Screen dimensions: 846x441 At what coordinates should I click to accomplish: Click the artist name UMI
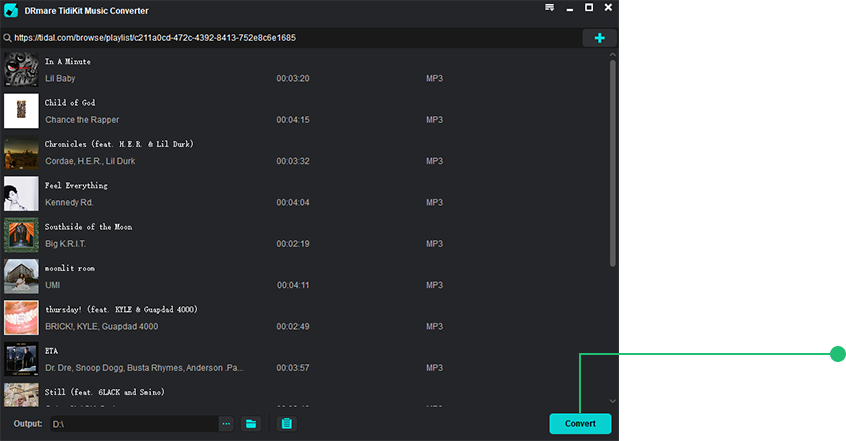(x=52, y=285)
